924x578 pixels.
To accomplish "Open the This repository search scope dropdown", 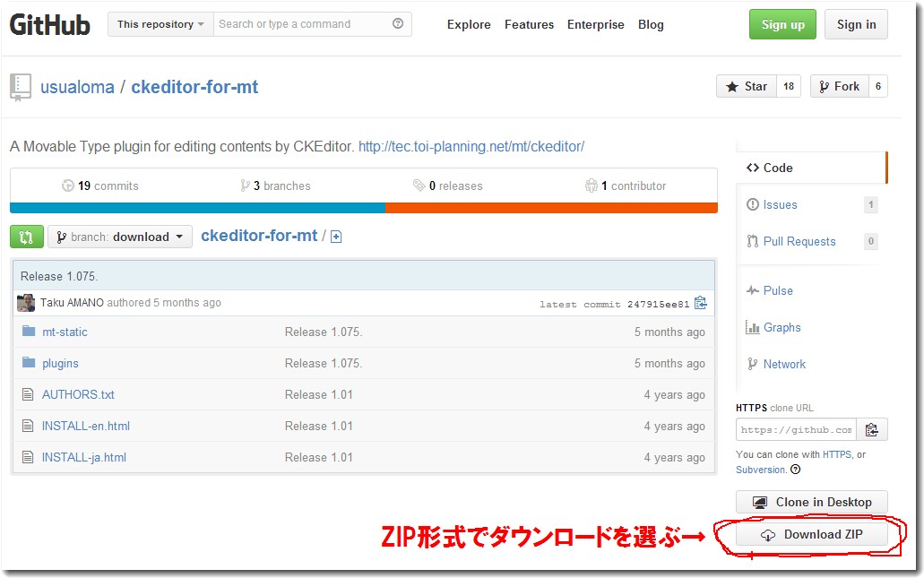I will (160, 24).
